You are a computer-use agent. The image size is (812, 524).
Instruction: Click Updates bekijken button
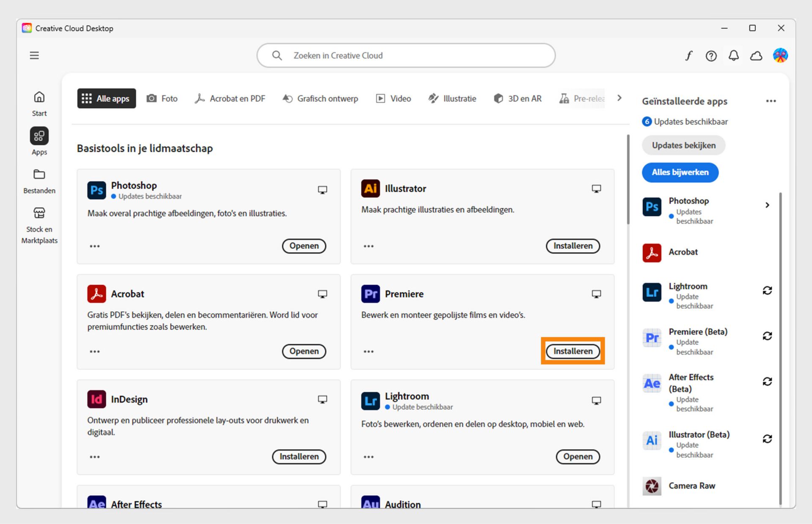pos(683,145)
